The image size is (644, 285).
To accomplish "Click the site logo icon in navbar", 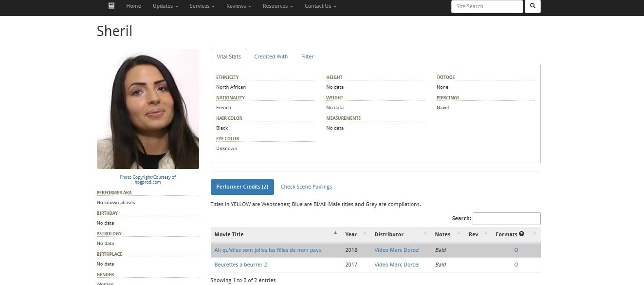I will click(x=111, y=5).
